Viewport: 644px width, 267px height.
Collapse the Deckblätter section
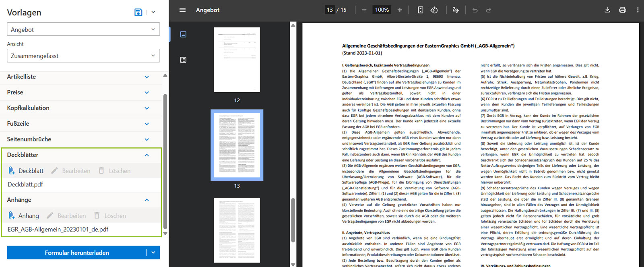(147, 155)
